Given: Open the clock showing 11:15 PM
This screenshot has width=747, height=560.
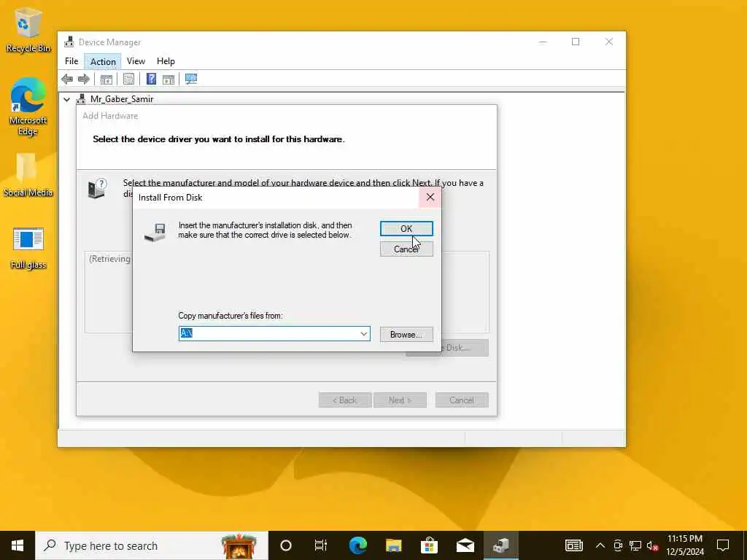Looking at the screenshot, I should click(x=684, y=545).
